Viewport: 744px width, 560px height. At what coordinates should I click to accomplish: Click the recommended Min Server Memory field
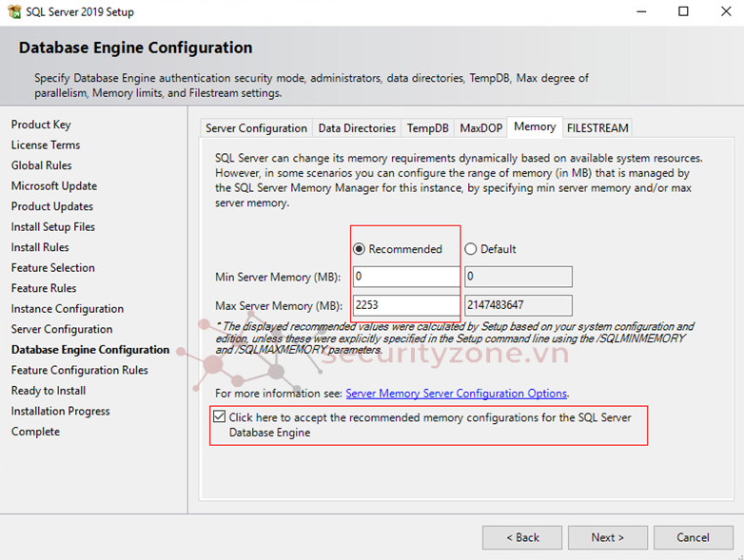(405, 277)
